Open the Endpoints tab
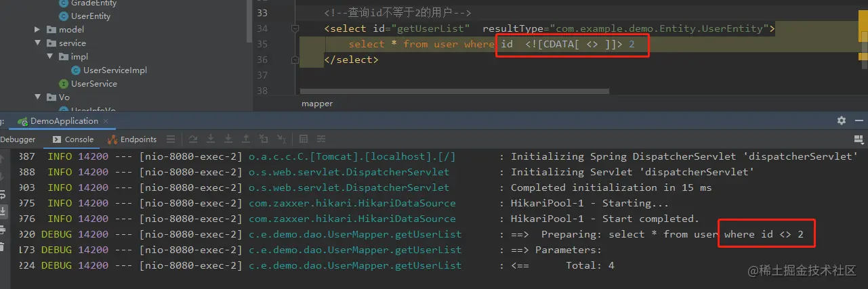 (x=133, y=139)
